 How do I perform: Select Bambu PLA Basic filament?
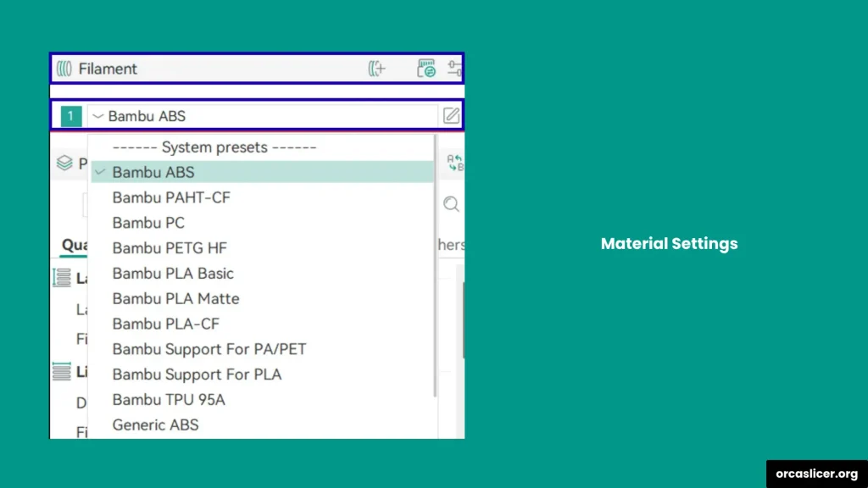click(173, 274)
